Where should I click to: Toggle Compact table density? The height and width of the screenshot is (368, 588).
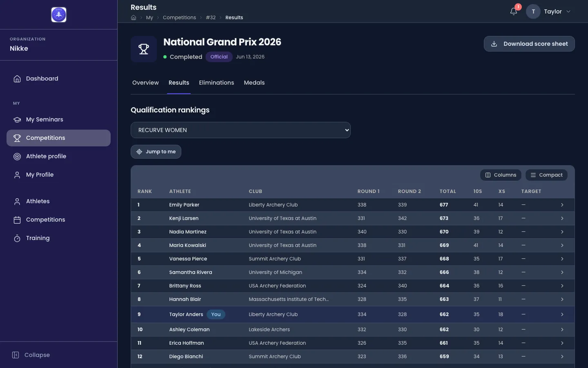pyautogui.click(x=546, y=175)
